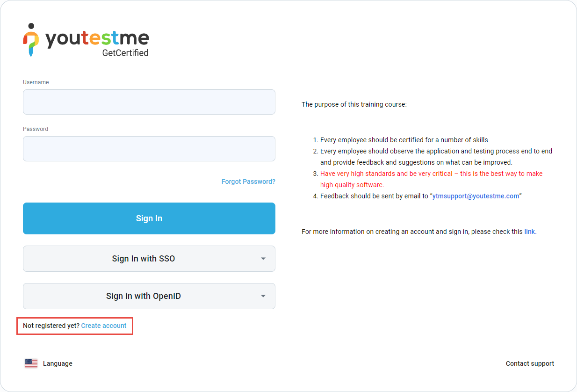Follow the blue "link" for account information
Viewport: 577px width, 392px height.
click(x=530, y=232)
